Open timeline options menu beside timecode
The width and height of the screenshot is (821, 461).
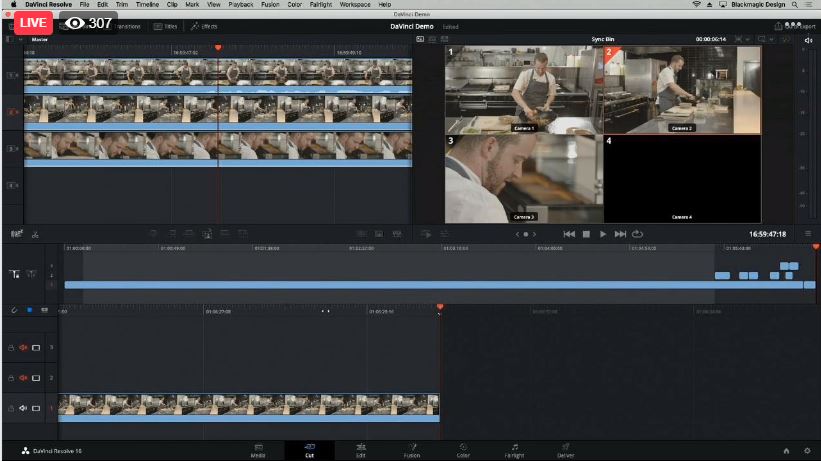pos(809,234)
